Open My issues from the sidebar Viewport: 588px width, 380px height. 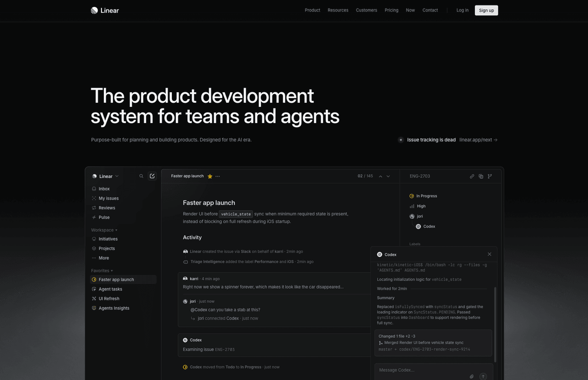[x=107, y=198]
